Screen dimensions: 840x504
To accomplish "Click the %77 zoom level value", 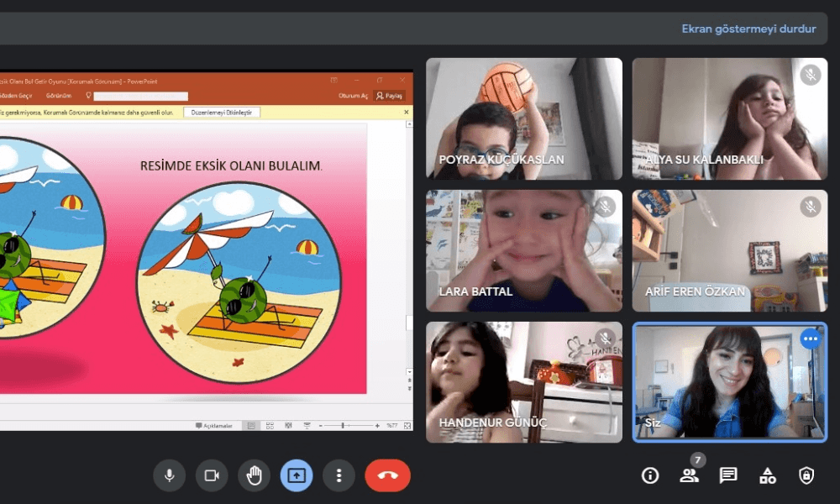I will coord(392,426).
